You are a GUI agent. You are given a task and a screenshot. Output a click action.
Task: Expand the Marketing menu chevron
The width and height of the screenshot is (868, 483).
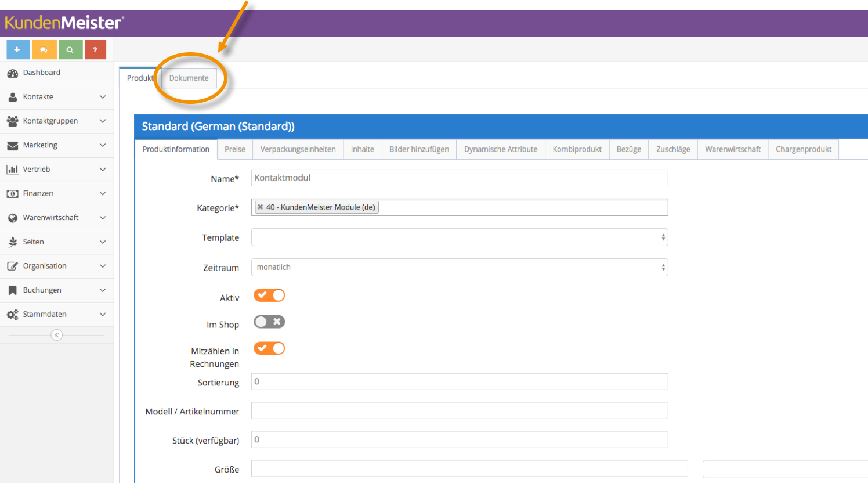click(103, 145)
